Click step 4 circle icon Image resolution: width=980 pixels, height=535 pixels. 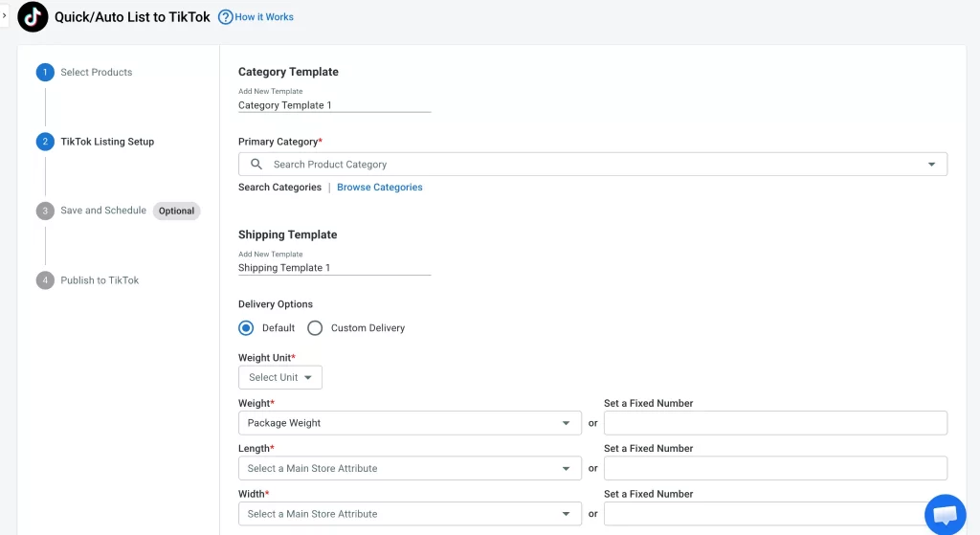coord(45,280)
